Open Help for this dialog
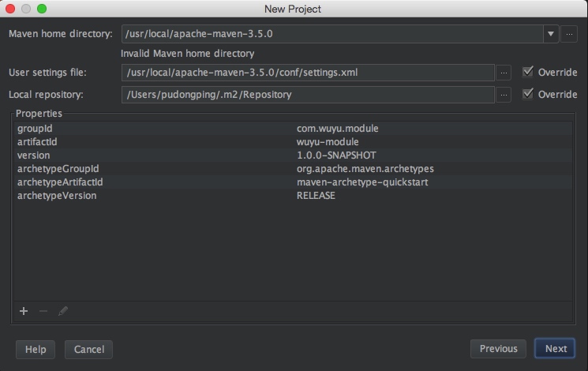Image resolution: width=588 pixels, height=371 pixels. pos(36,350)
